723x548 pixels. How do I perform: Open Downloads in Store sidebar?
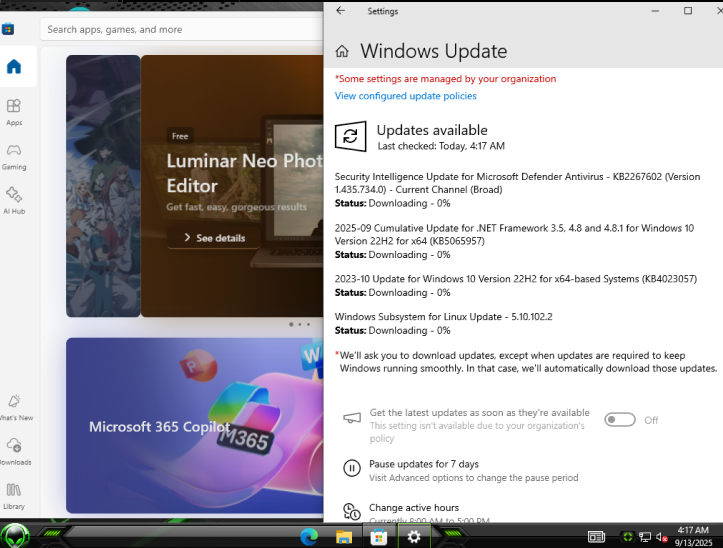(x=14, y=452)
